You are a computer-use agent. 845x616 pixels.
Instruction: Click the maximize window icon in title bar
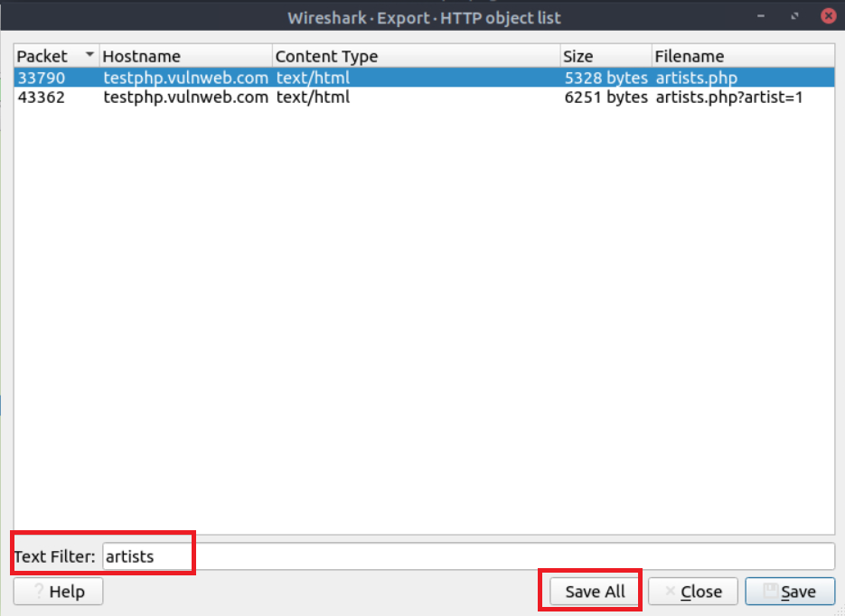[x=793, y=16]
